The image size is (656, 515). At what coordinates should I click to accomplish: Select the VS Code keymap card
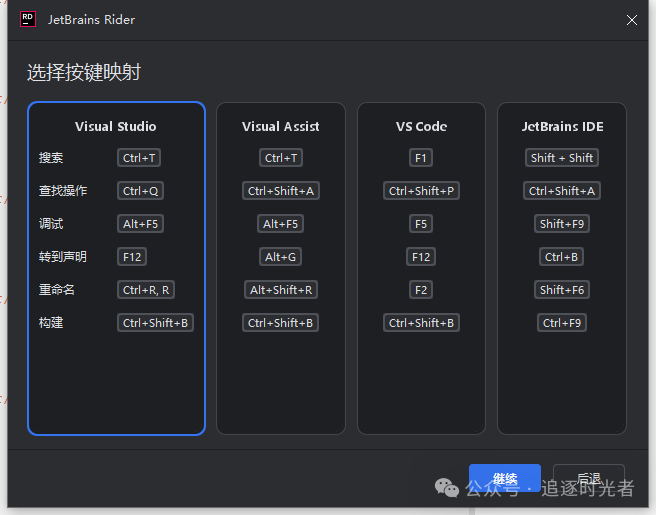click(421, 269)
